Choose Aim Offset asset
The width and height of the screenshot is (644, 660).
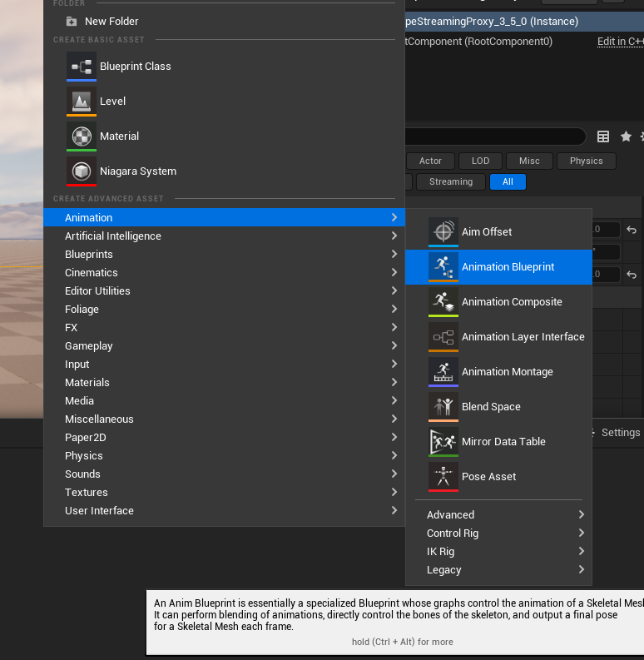coord(498,231)
